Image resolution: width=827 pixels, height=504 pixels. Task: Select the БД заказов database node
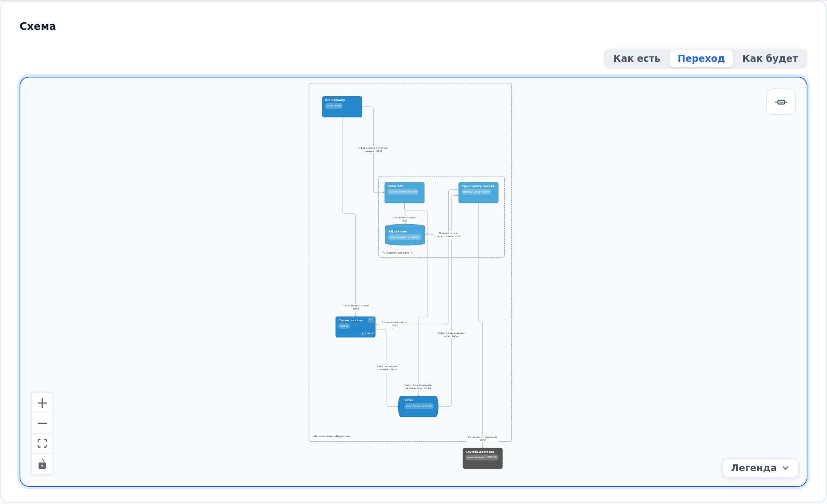pyautogui.click(x=405, y=235)
